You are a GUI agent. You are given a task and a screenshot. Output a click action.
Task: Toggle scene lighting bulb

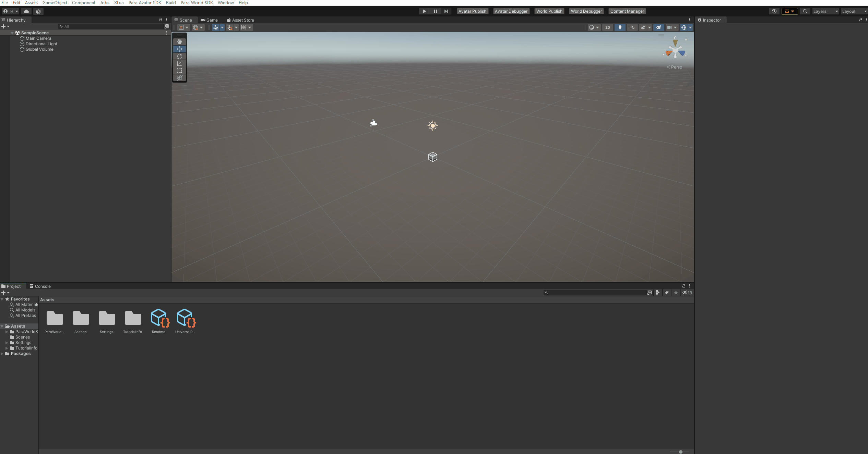620,27
